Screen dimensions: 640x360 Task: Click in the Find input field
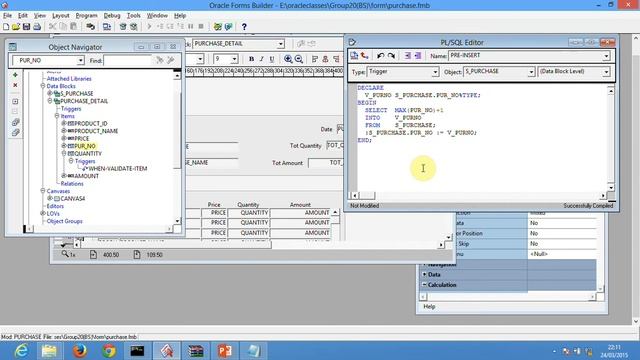pyautogui.click(x=127, y=60)
